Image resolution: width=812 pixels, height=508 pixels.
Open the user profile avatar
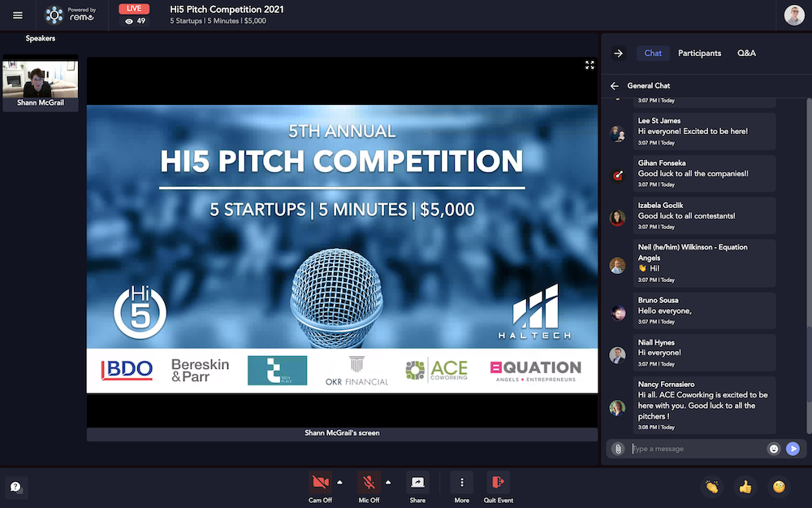(x=794, y=15)
